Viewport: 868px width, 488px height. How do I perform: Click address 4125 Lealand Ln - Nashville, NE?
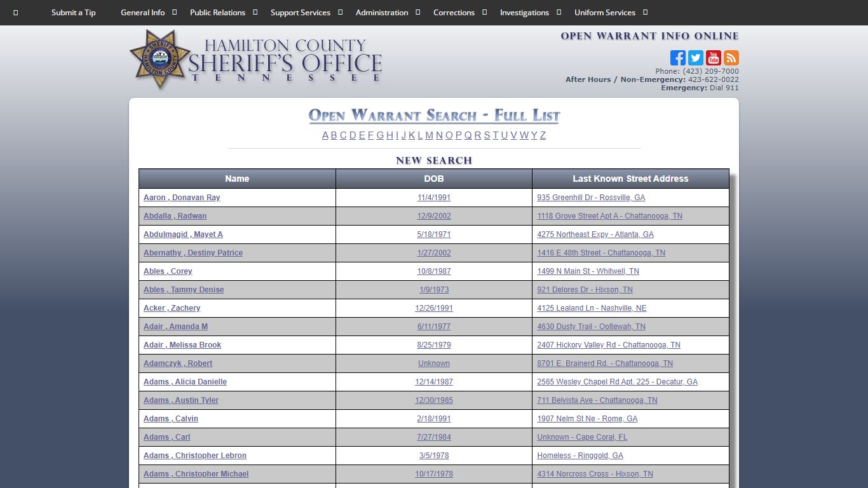click(x=592, y=308)
